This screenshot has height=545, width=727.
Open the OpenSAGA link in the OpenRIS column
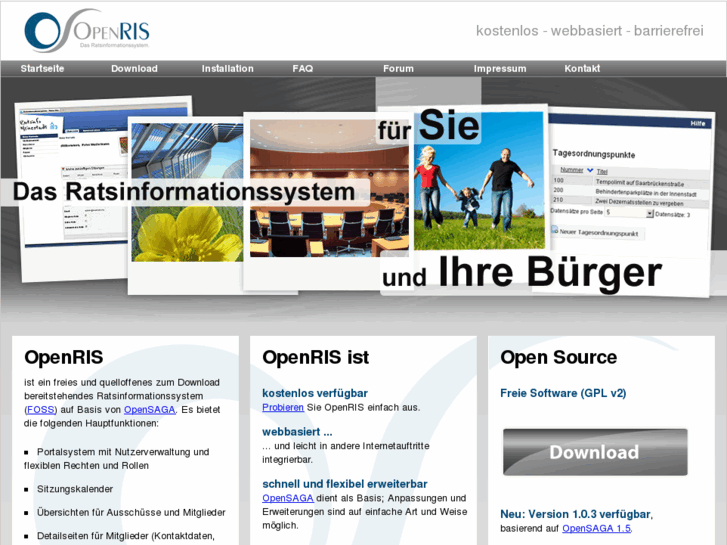pos(149,410)
